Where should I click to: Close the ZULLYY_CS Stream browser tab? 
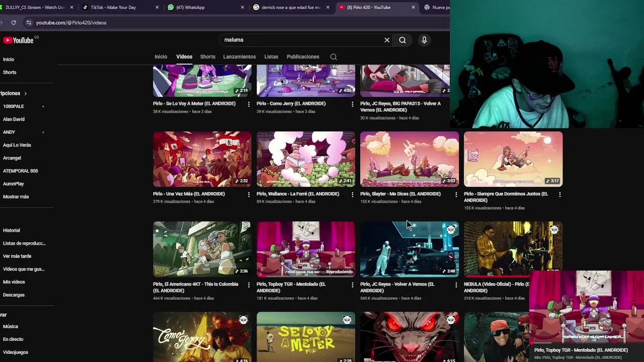pos(71,8)
